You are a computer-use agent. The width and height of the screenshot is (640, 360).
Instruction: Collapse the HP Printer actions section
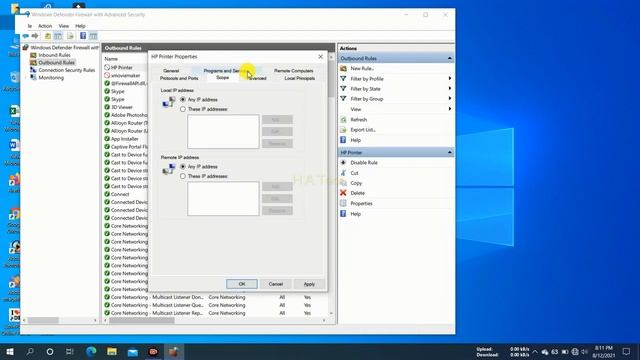tap(449, 152)
